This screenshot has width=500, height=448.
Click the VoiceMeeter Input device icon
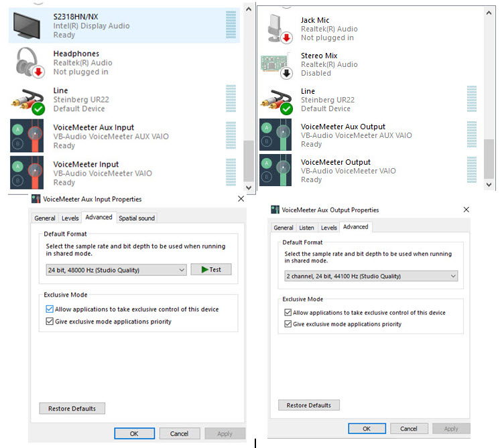(x=27, y=172)
